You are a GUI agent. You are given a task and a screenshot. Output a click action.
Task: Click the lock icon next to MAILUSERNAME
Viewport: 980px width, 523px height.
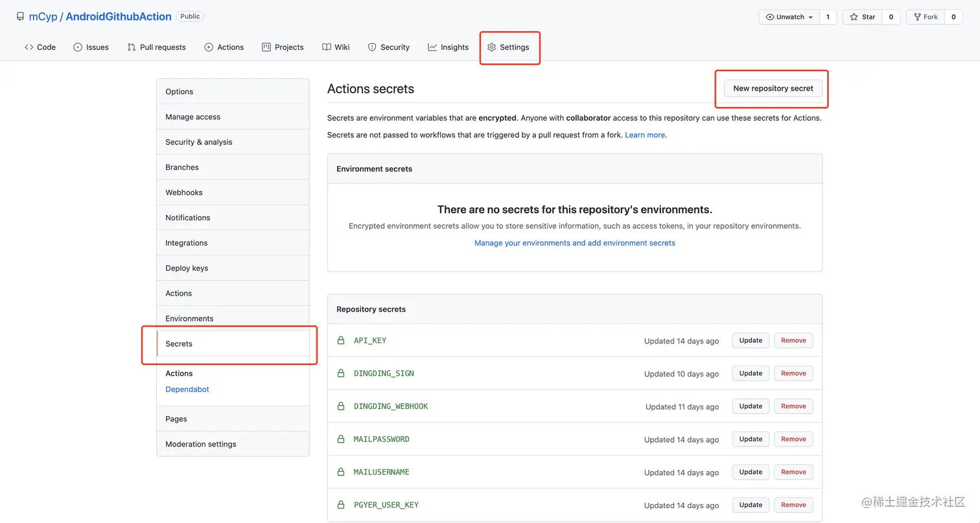341,472
